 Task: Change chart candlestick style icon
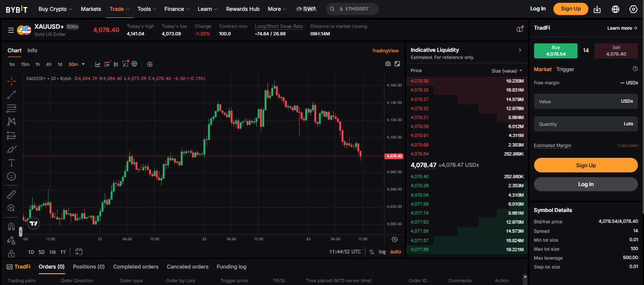coord(116,64)
